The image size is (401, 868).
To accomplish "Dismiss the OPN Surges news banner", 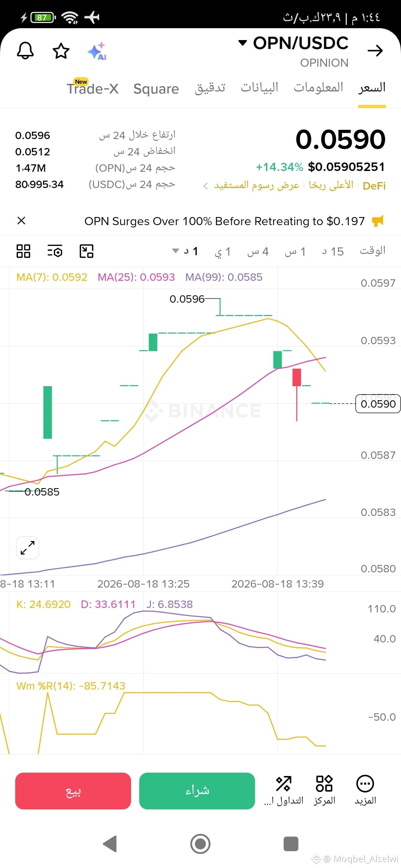I will pyautogui.click(x=22, y=221).
